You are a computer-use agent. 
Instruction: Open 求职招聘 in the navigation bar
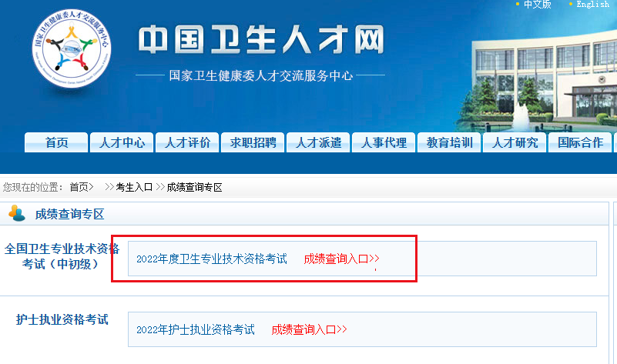pyautogui.click(x=253, y=142)
